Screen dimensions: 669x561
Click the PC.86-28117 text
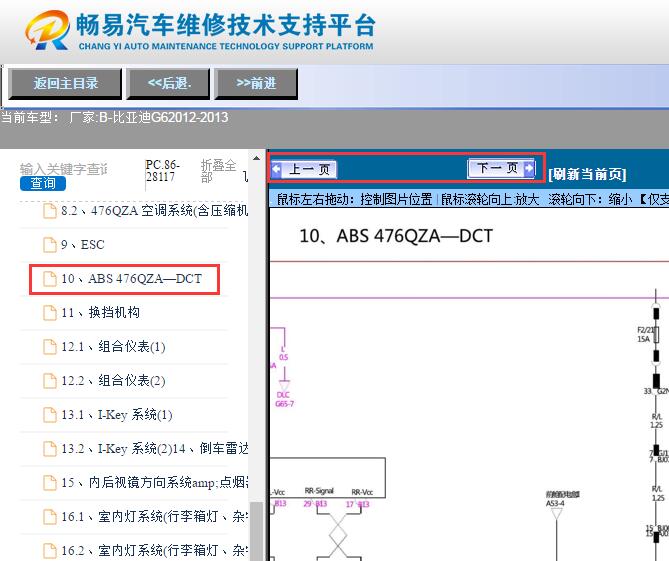click(162, 171)
